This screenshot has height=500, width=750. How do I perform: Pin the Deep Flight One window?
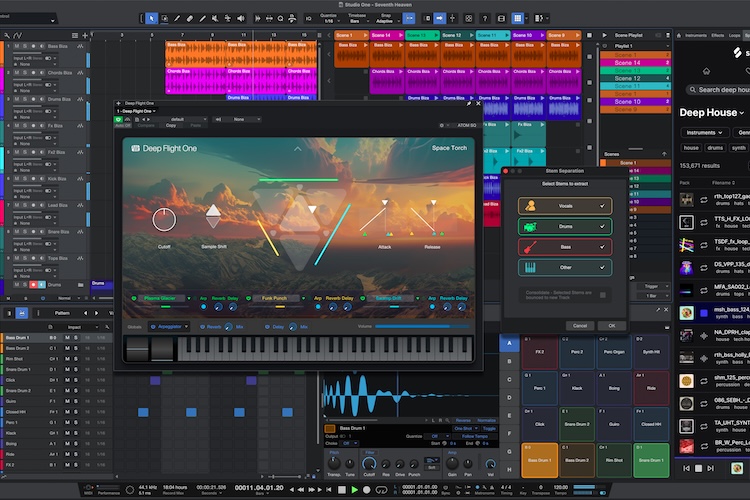click(469, 103)
